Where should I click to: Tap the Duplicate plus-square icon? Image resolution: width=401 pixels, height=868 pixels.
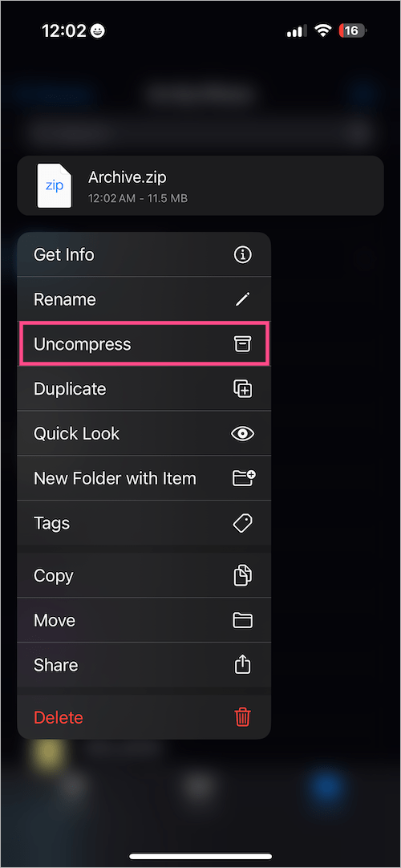(x=242, y=389)
